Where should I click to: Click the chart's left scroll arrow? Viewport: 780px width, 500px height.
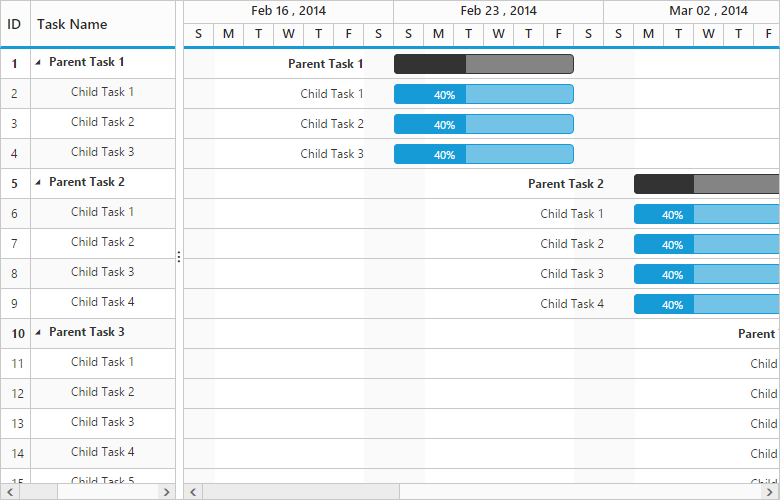193,492
